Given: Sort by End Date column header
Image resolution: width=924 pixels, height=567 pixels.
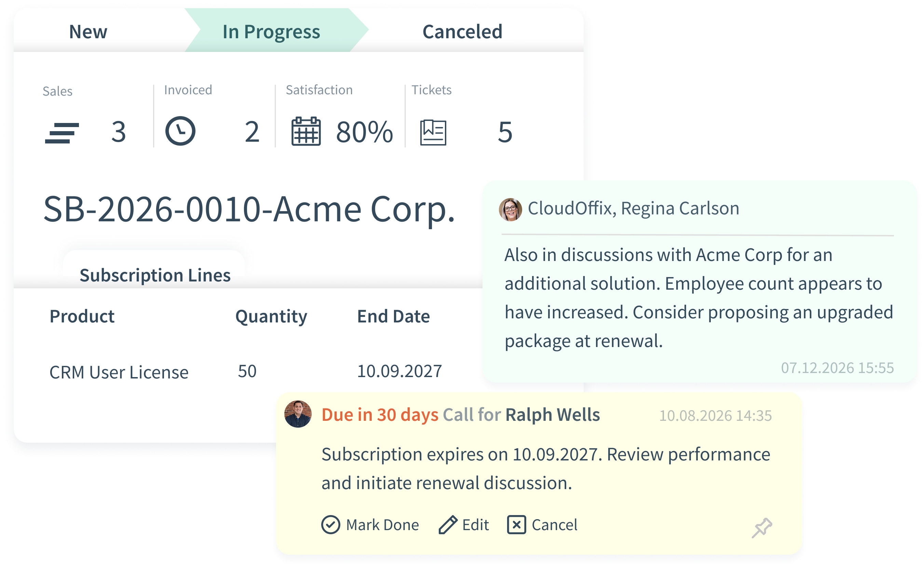Looking at the screenshot, I should click(x=393, y=316).
